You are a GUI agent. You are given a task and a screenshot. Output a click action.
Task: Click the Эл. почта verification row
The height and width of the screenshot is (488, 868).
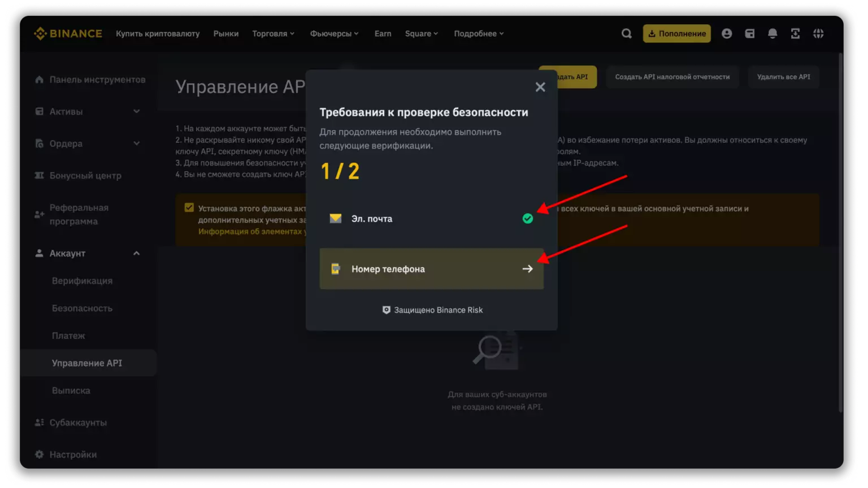point(432,219)
